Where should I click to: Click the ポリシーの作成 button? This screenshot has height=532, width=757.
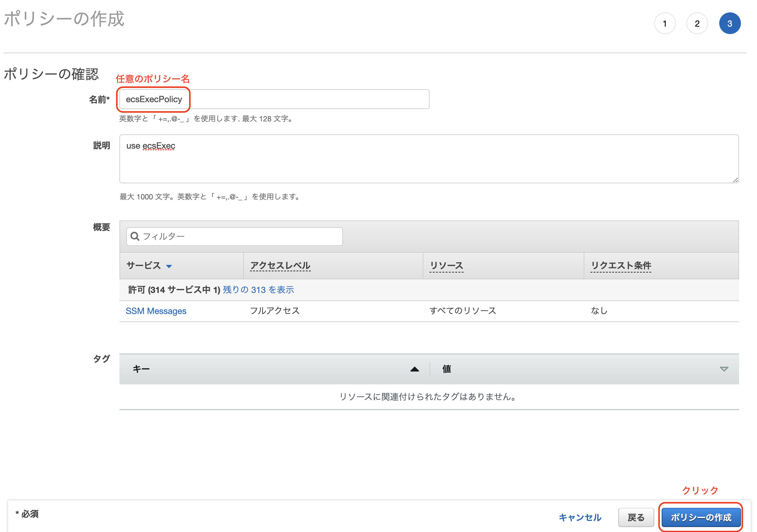701,517
